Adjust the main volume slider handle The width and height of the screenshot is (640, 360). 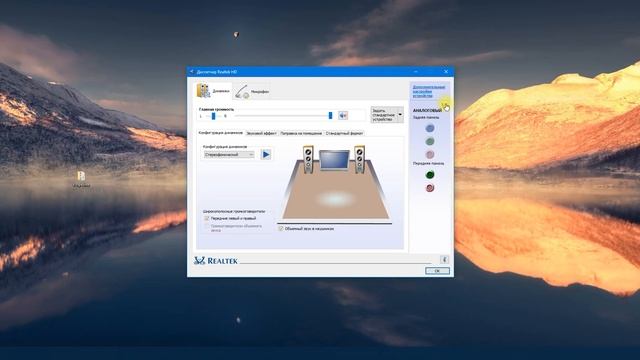(330, 116)
